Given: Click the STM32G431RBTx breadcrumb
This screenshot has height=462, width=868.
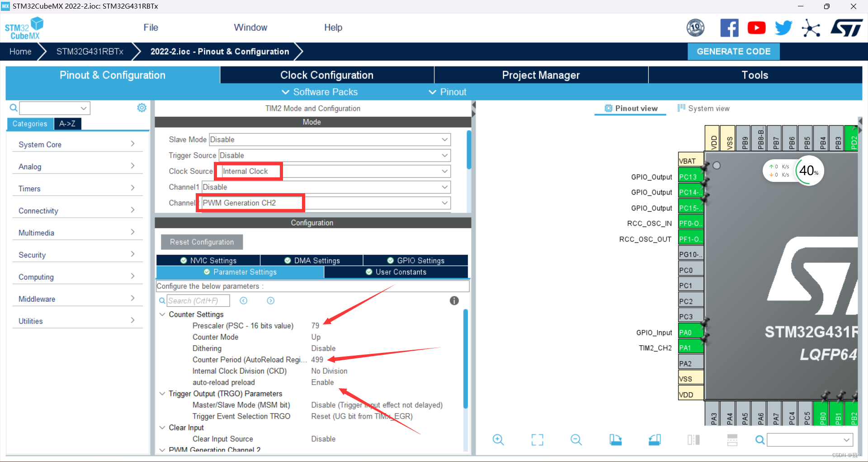Looking at the screenshot, I should 90,52.
